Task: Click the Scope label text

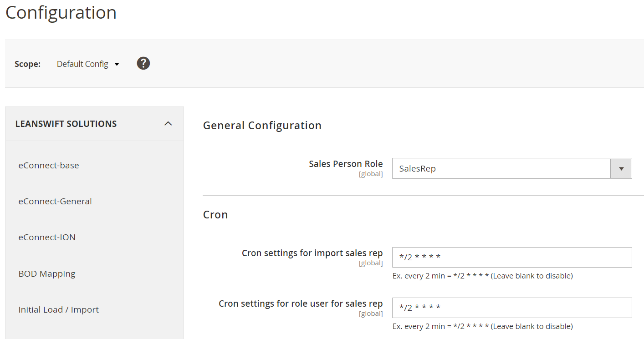Action: pyautogui.click(x=27, y=64)
